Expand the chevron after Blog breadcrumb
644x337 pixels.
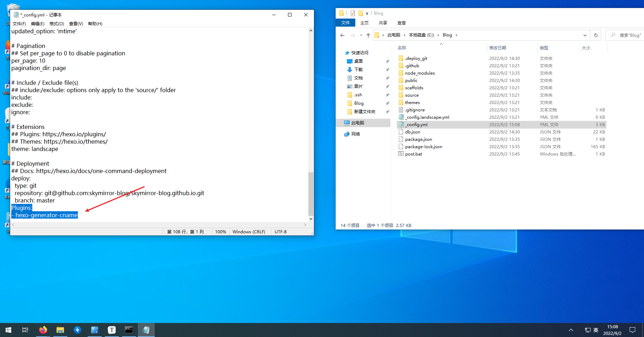coord(456,35)
